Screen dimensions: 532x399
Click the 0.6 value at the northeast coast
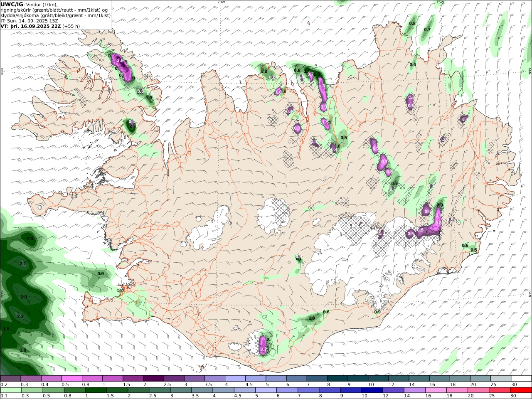point(413,64)
